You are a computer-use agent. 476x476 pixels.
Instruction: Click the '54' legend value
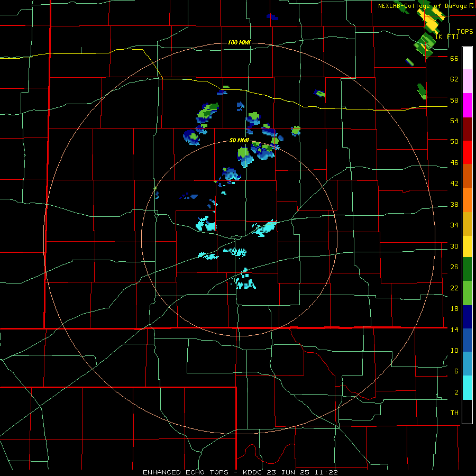pos(454,121)
